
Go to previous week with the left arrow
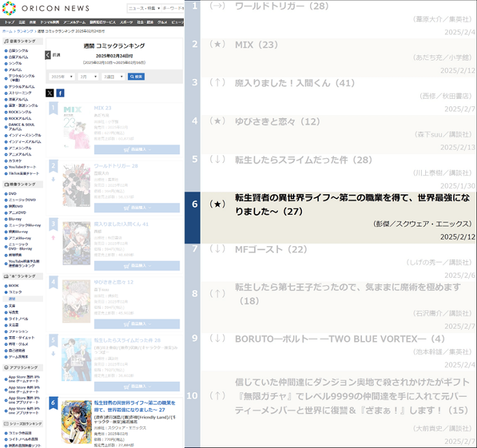click(x=48, y=55)
